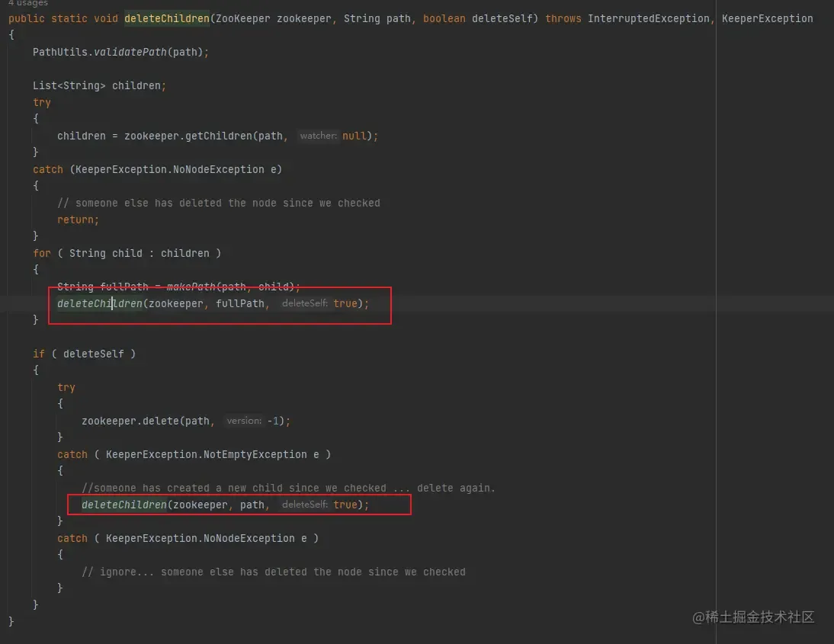The width and height of the screenshot is (834, 644).
Task: Click the comment "someone else has deleted the node since we checked"
Action: click(219, 203)
